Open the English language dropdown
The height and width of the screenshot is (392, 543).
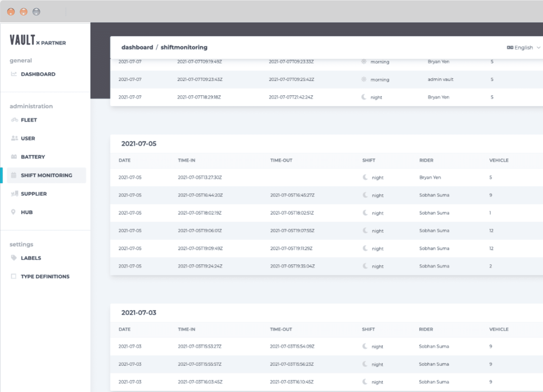pyautogui.click(x=523, y=48)
